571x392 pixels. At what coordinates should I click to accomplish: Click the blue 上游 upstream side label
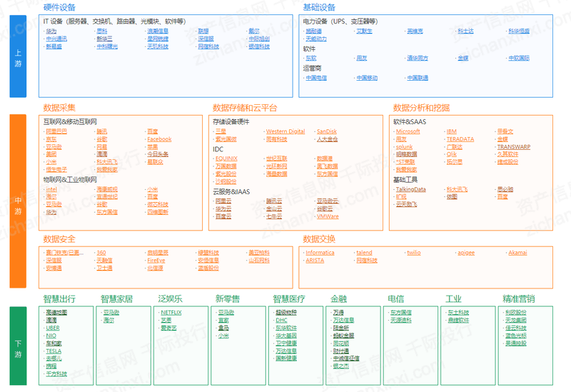coord(18,56)
